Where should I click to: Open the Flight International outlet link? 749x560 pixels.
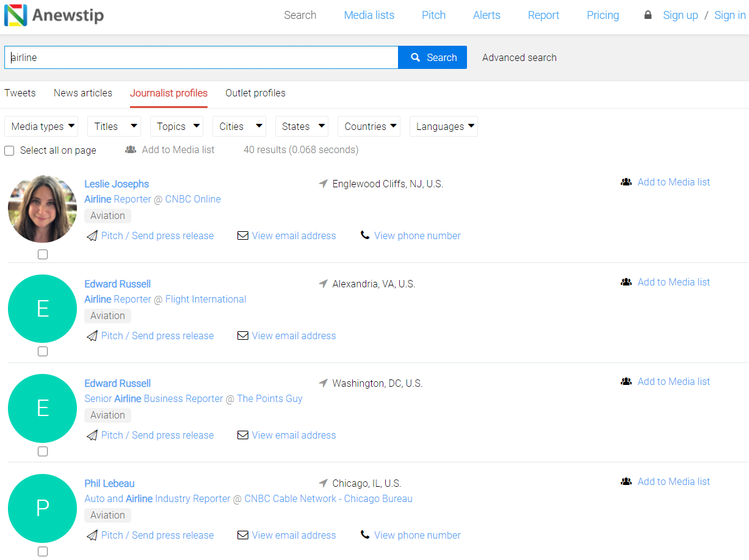(206, 299)
